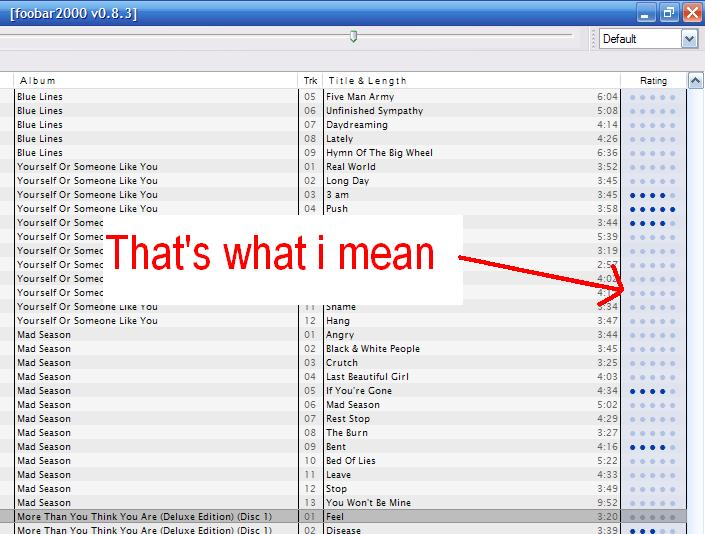Select Black & White People track
705x534 pixels.
point(373,349)
